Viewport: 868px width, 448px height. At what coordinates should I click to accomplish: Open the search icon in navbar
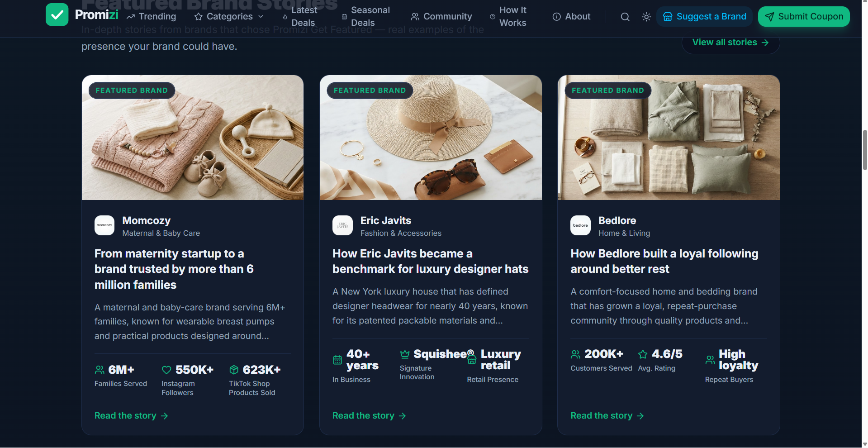pos(625,17)
